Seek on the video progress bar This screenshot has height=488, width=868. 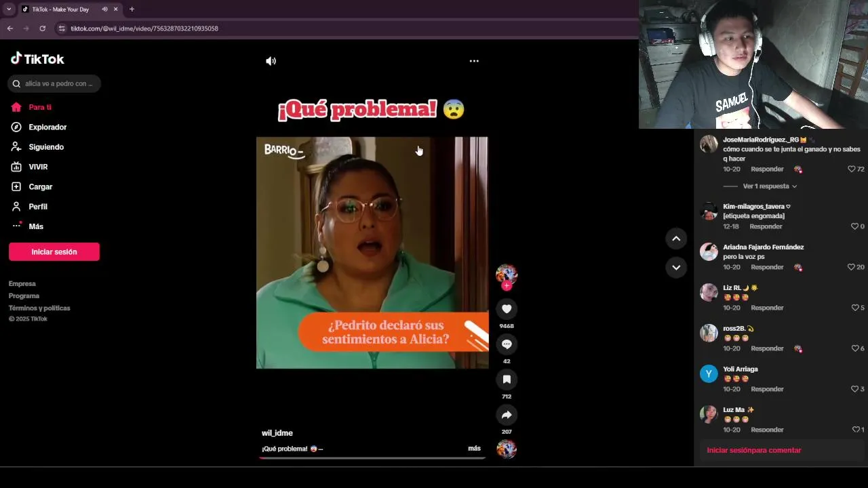(372, 458)
